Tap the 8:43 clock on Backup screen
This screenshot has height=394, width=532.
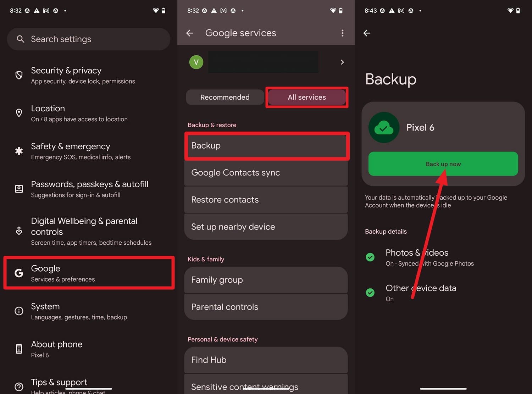(x=371, y=11)
